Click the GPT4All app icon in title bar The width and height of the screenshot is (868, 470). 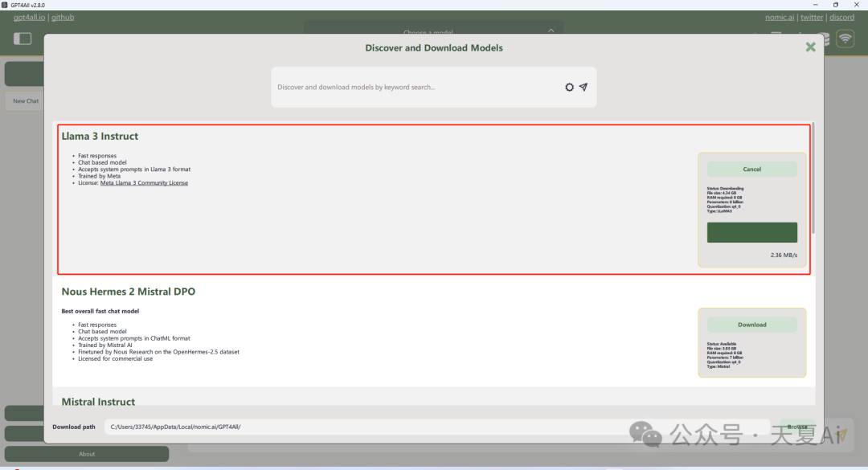[x=5, y=5]
